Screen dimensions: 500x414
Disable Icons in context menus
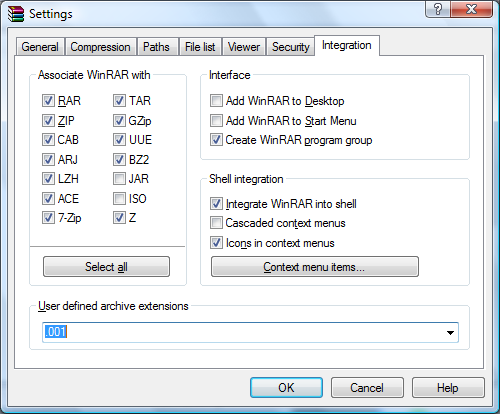click(216, 243)
